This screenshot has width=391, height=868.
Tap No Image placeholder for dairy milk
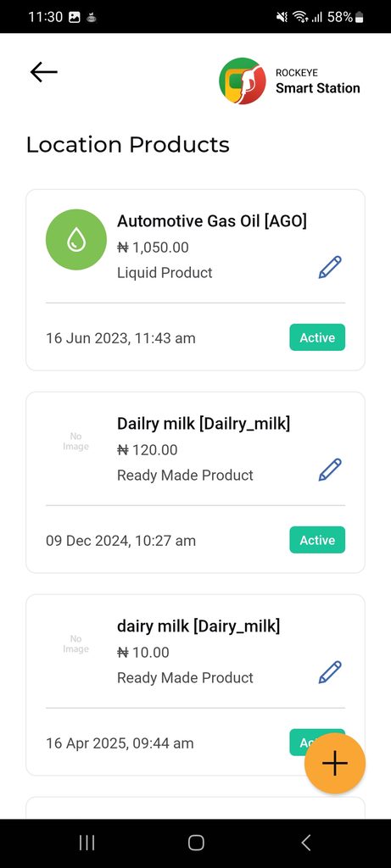tap(75, 644)
